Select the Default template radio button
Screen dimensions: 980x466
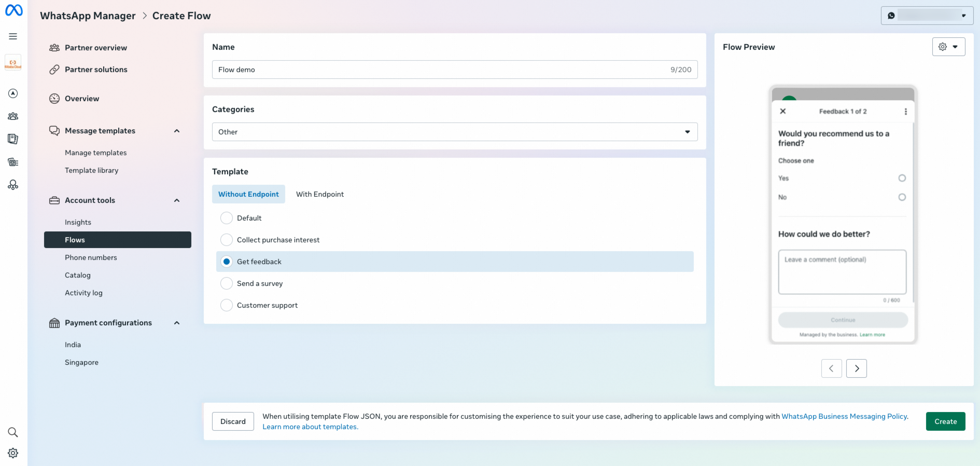coord(227,218)
